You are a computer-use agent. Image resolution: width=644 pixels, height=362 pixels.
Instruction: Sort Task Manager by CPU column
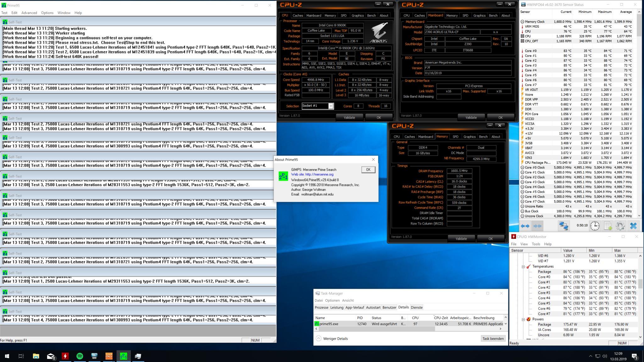tap(415, 318)
